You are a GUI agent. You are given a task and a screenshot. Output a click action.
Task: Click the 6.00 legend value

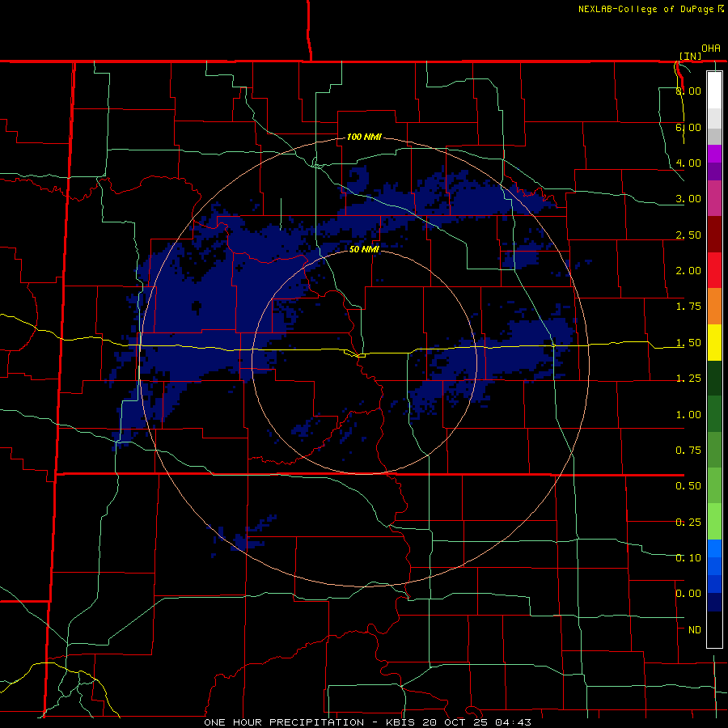click(x=688, y=127)
